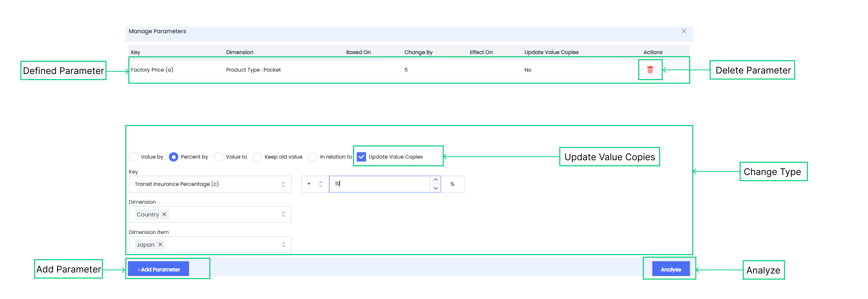Click the Based On column header
868x299 pixels.
tap(358, 52)
